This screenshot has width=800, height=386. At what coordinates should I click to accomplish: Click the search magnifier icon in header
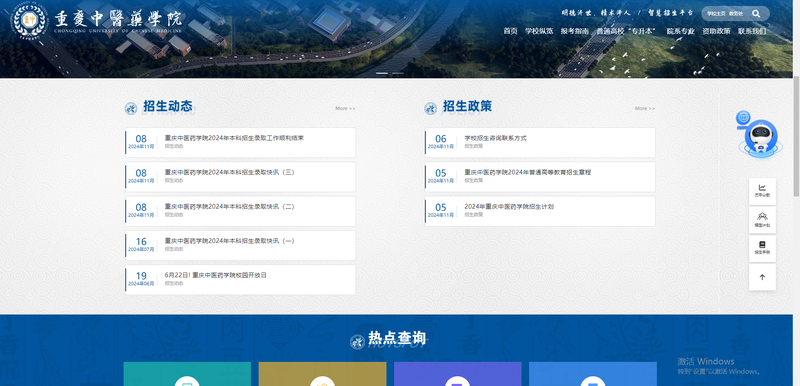pos(756,14)
